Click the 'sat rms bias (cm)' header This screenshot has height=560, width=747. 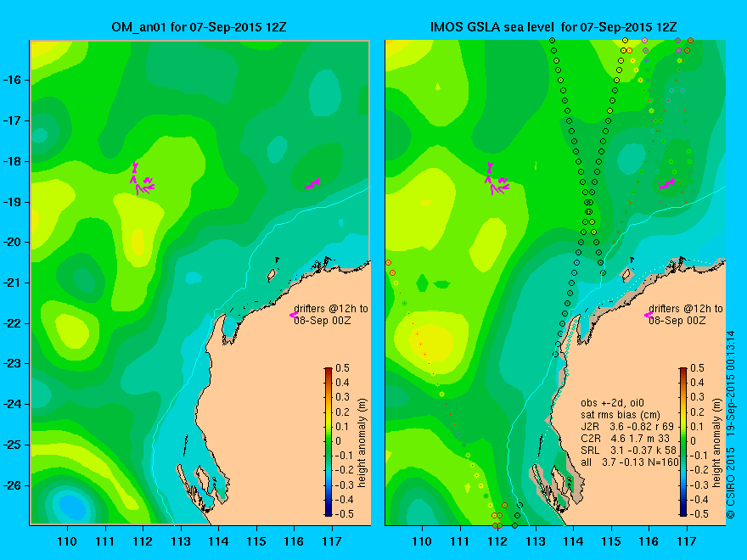(x=621, y=415)
